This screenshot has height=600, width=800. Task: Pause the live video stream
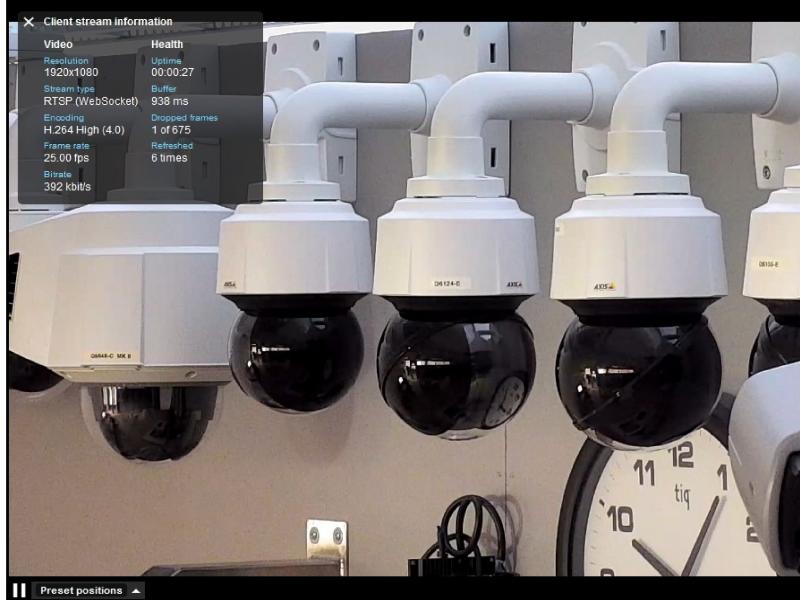pyautogui.click(x=19, y=591)
